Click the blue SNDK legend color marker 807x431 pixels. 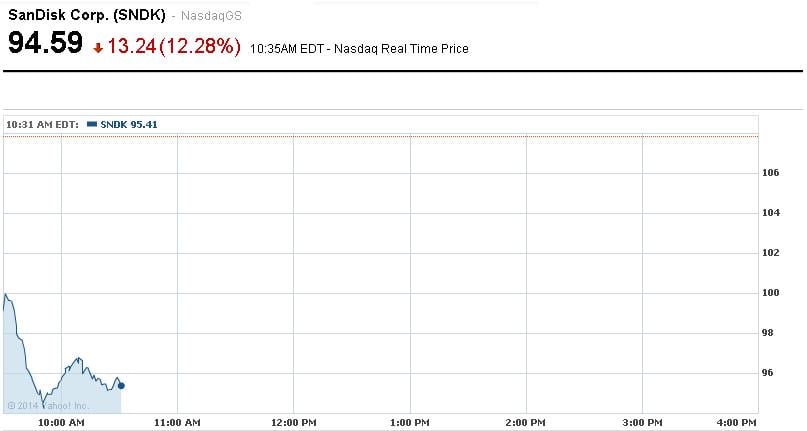click(x=93, y=124)
